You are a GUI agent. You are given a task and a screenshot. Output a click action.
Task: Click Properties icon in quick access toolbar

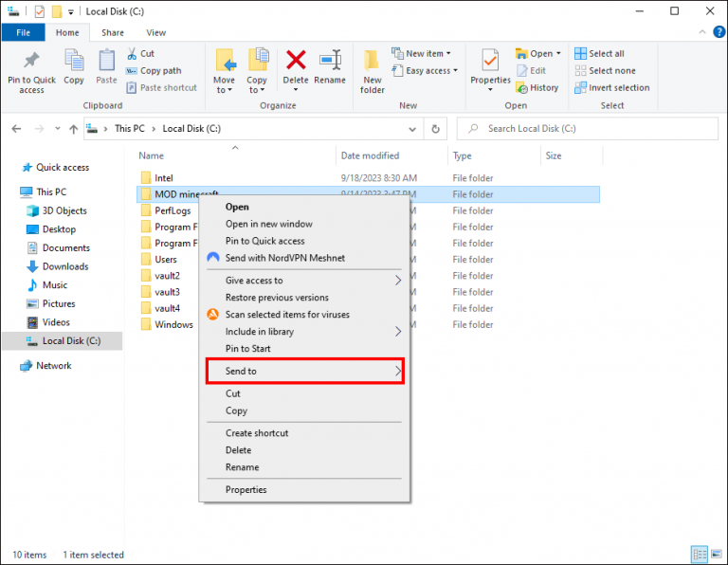point(40,11)
